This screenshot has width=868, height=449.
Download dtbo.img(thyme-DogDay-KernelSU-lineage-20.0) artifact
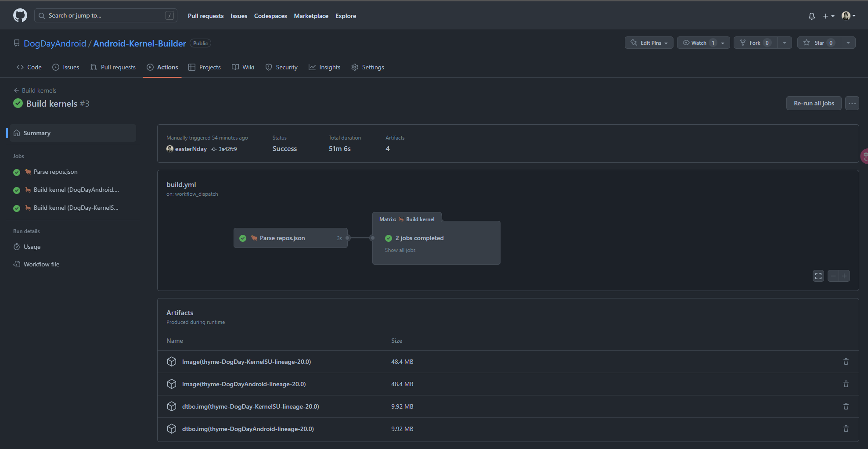pos(250,406)
